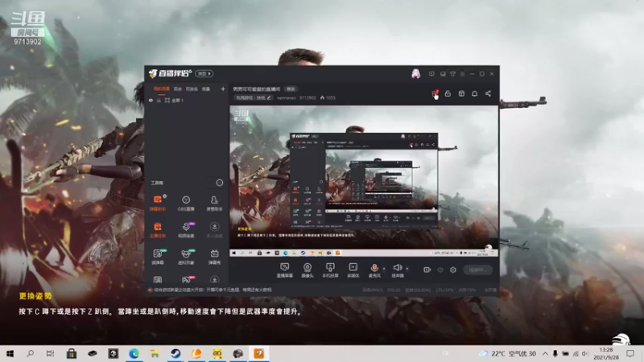This screenshot has height=362, width=644.
Task: Click the 修改 edit title button
Action: 291,89
